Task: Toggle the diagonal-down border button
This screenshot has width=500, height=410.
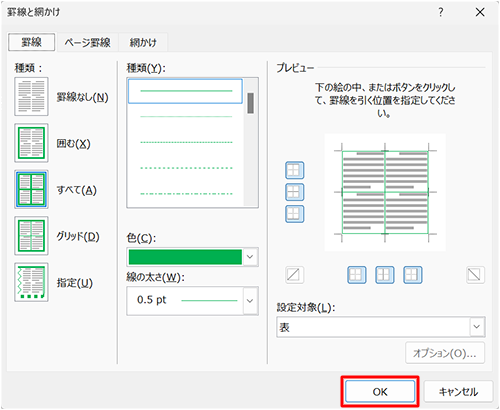Action: pos(475,275)
